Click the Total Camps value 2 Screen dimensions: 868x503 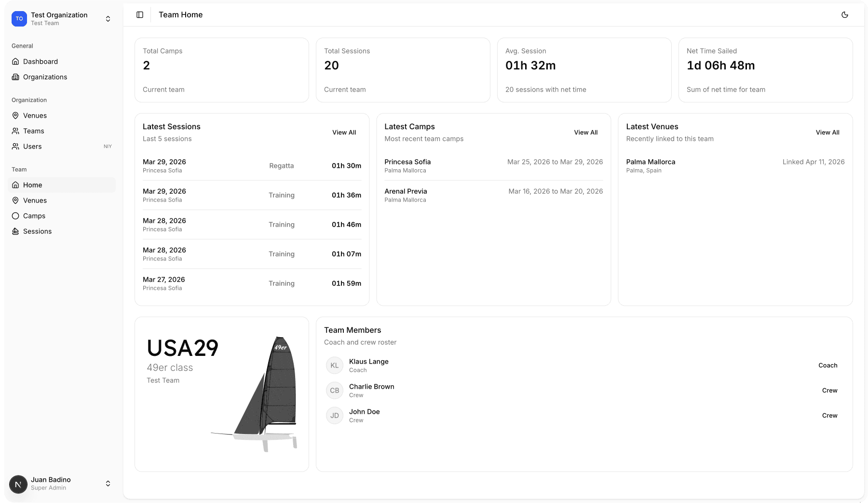[x=147, y=66]
